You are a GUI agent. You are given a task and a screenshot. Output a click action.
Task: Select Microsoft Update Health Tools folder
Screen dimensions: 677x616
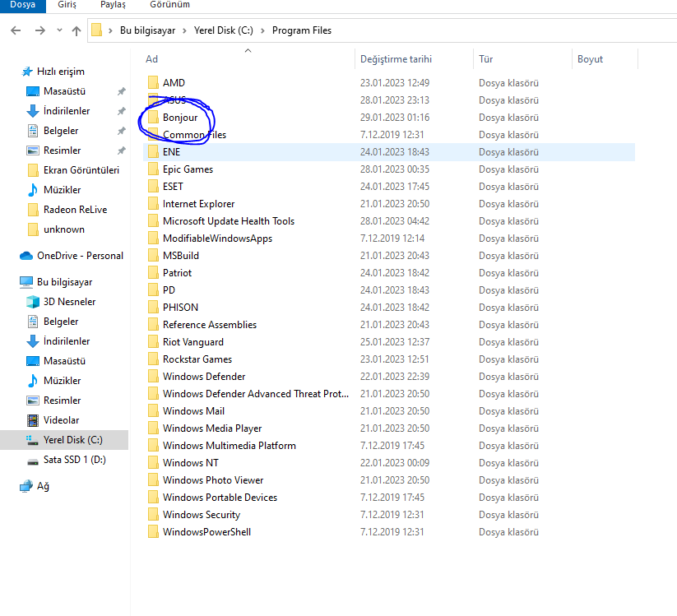(229, 221)
